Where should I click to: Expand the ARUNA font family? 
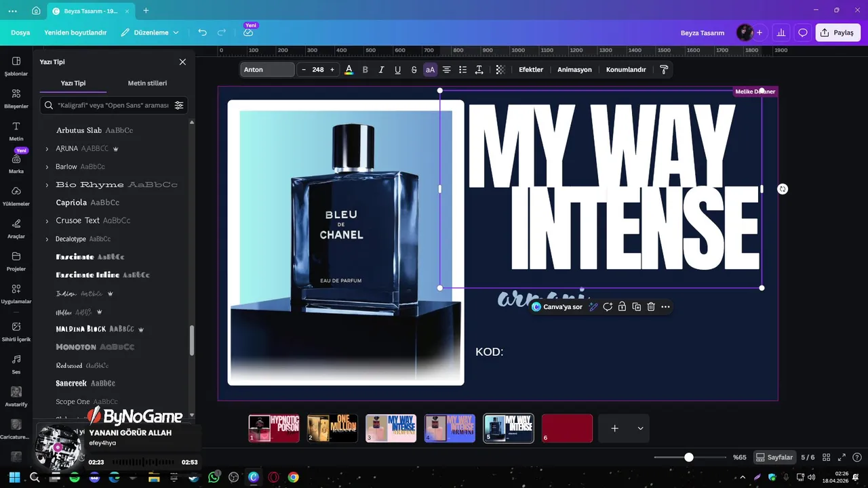(47, 148)
